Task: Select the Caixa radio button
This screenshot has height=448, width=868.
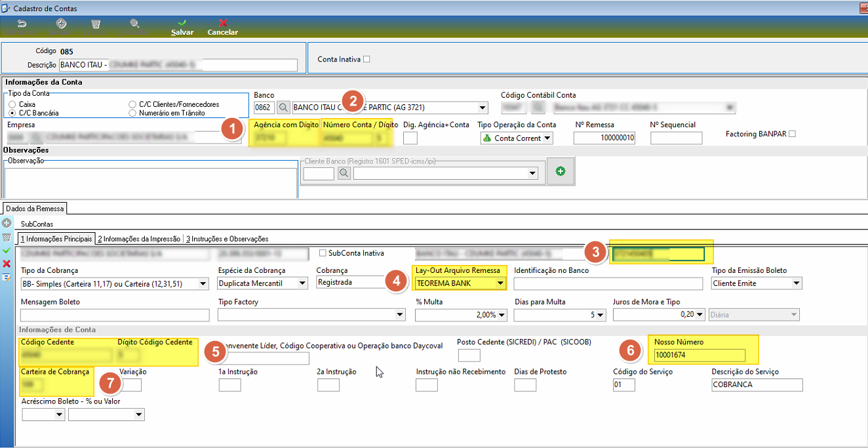Action: point(12,104)
